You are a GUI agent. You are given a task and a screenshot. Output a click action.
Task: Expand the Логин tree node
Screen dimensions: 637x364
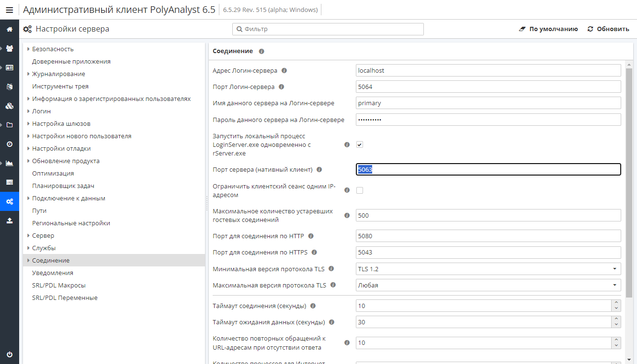[x=28, y=111]
